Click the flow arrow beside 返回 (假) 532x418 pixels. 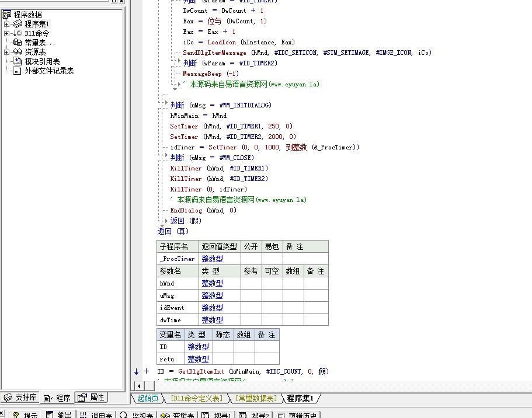[x=166, y=221]
